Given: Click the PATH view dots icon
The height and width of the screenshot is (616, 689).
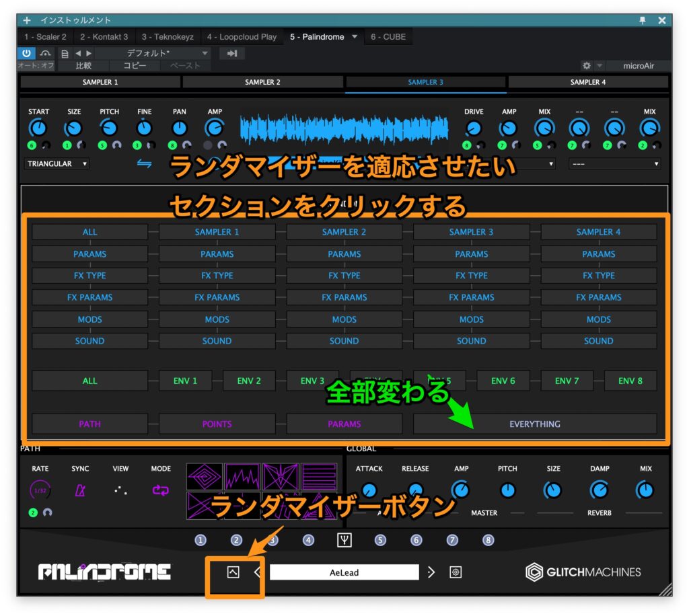Looking at the screenshot, I should [x=120, y=491].
